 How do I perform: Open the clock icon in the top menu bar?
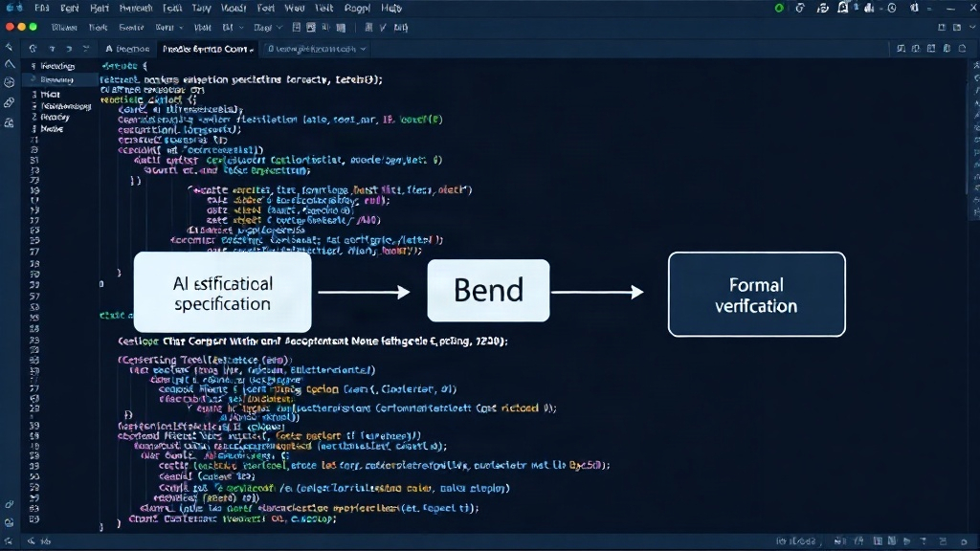(892, 8)
